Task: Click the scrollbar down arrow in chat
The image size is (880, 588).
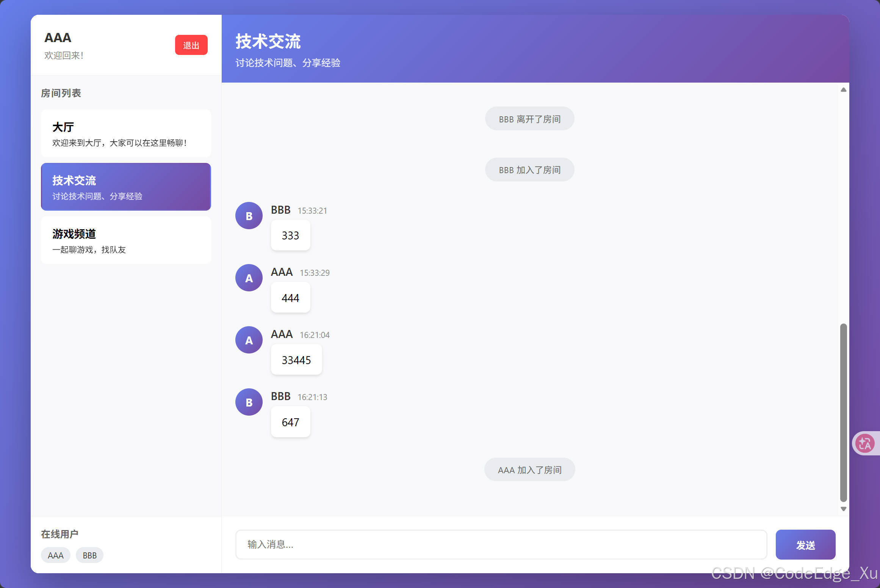Action: pos(843,509)
